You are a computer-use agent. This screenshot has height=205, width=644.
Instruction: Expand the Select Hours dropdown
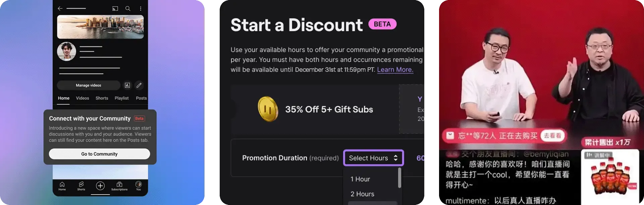(373, 158)
